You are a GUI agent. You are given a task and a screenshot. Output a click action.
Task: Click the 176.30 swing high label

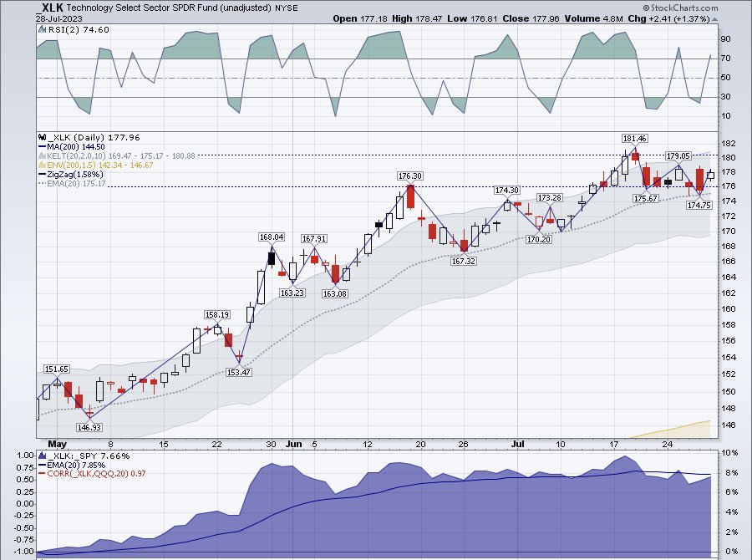pyautogui.click(x=410, y=176)
